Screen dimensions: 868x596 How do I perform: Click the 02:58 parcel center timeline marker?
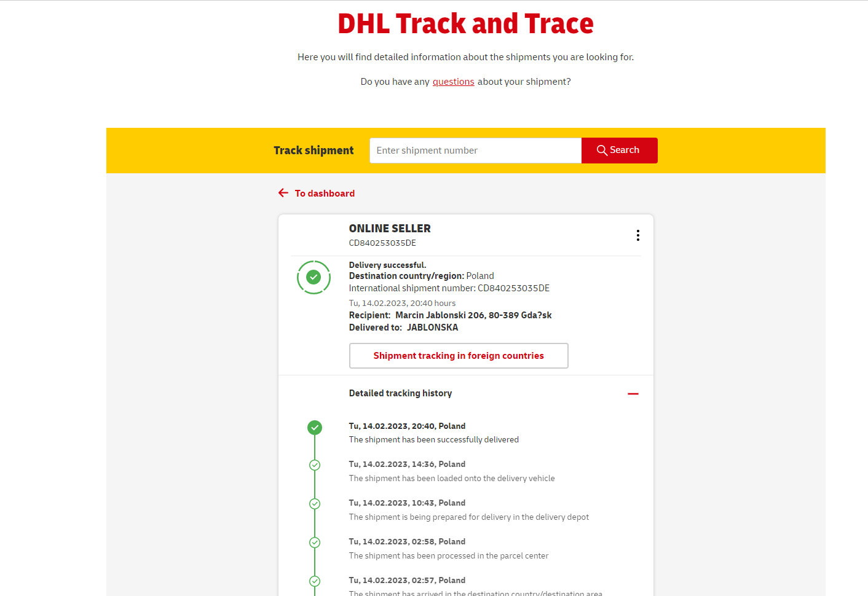coord(315,543)
